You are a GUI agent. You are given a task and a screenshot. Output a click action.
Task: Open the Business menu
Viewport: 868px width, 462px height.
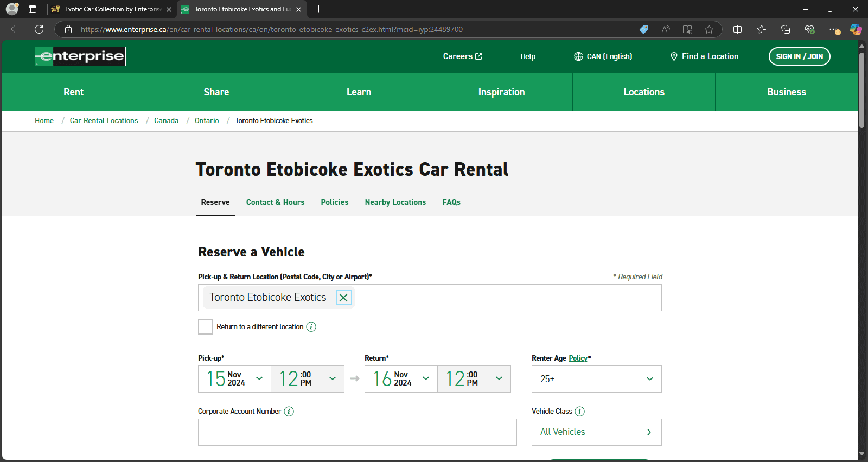787,92
